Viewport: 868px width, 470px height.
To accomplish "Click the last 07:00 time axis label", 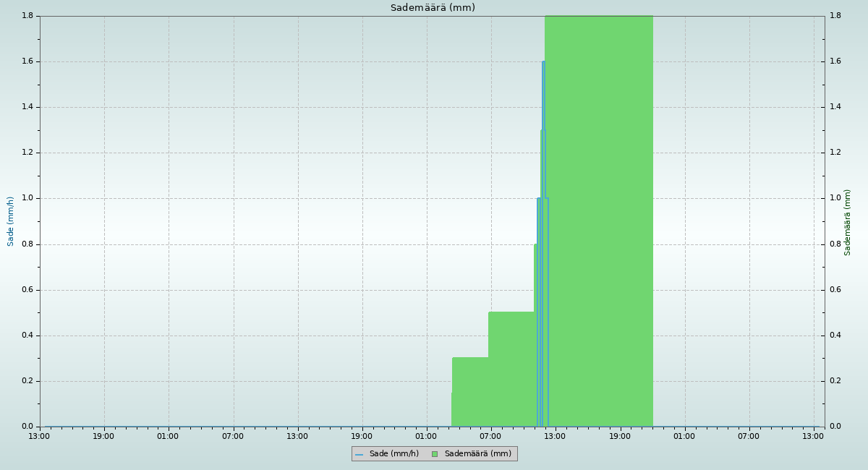I will [749, 436].
